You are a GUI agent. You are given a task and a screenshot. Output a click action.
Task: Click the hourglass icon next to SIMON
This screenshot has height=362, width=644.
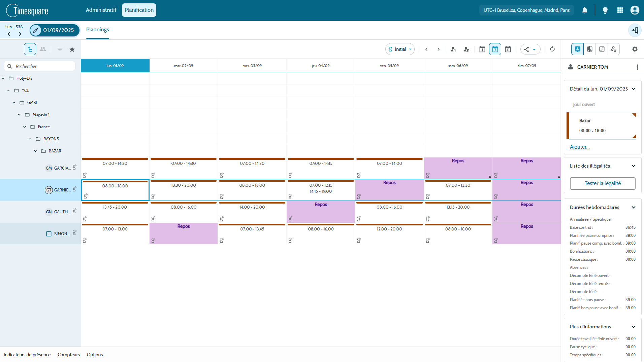click(x=74, y=232)
